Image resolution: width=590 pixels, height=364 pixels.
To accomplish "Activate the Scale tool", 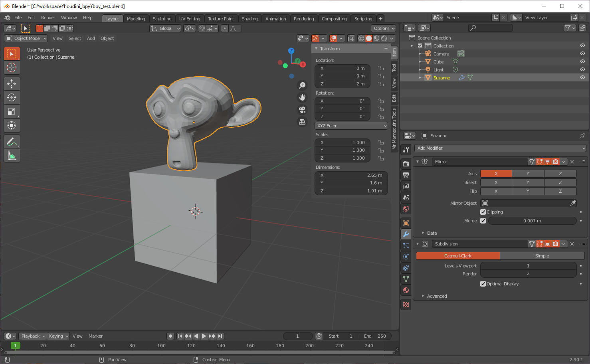I will tap(12, 111).
